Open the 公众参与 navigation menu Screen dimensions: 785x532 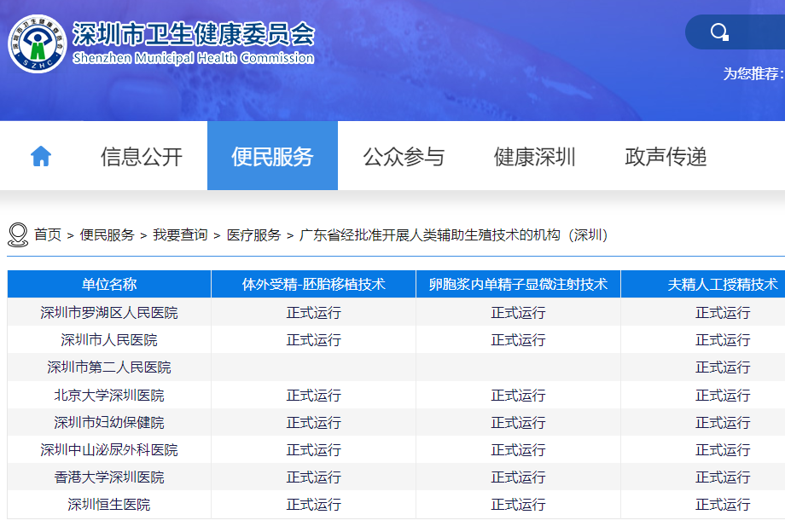point(404,157)
